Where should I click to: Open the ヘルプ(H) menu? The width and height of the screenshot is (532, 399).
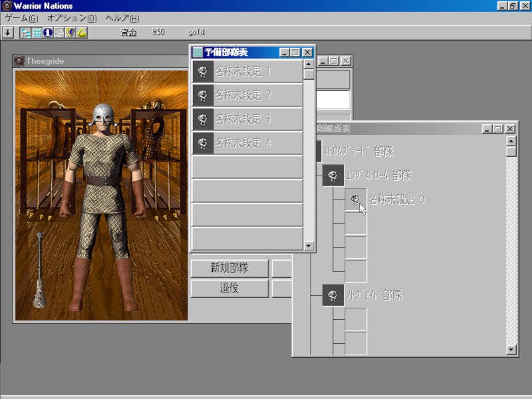tap(122, 18)
